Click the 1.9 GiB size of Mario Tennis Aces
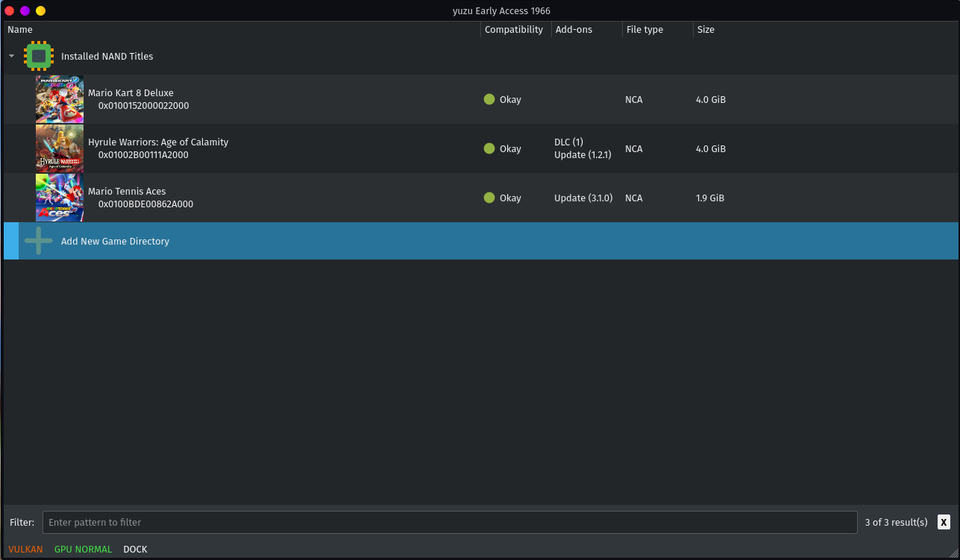 click(710, 198)
